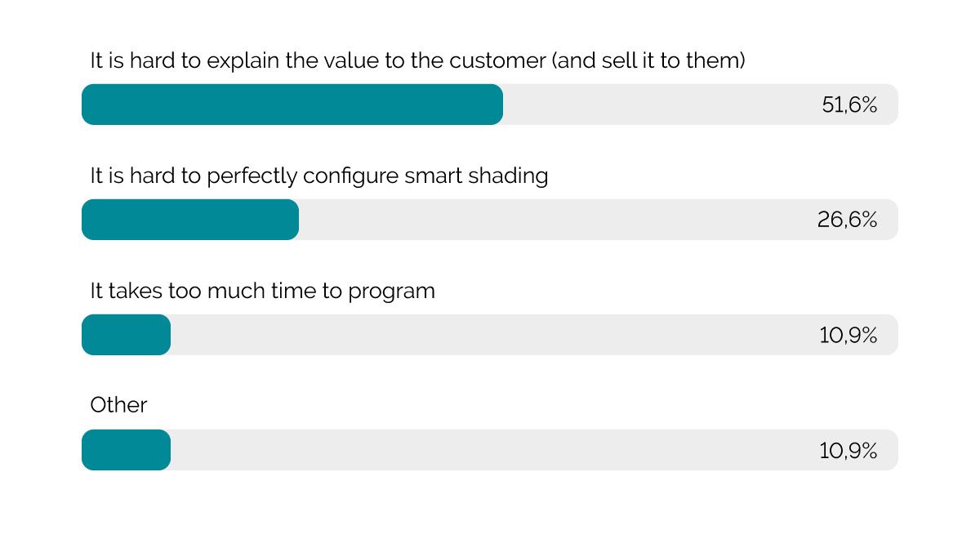
Task: Click the teal fill of the 26,6% bar
Action: coord(190,220)
